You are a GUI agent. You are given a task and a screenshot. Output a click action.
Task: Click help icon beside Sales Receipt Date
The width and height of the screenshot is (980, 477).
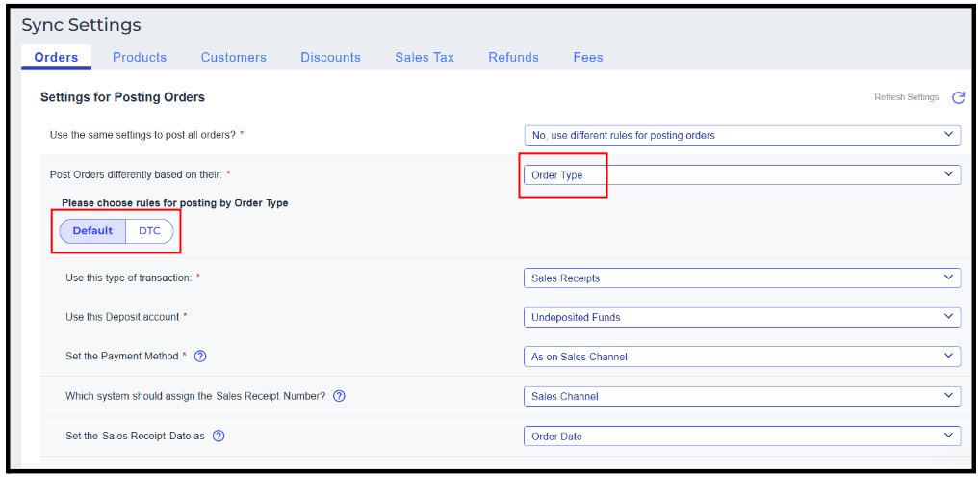coord(219,437)
